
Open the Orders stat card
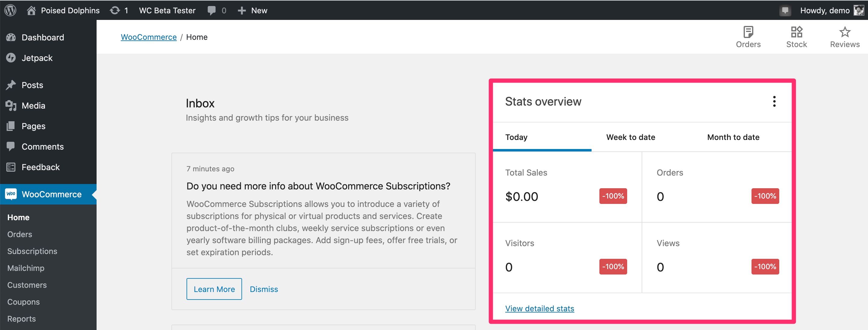(717, 187)
